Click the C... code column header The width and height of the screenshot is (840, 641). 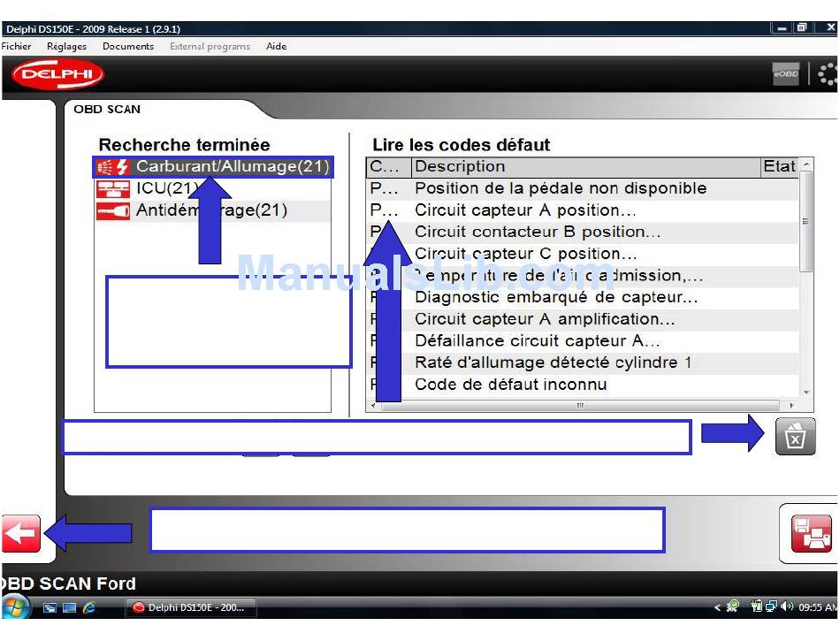click(389, 166)
